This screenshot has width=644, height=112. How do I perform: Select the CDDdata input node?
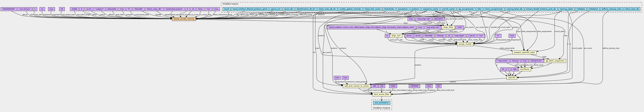(580, 9)
